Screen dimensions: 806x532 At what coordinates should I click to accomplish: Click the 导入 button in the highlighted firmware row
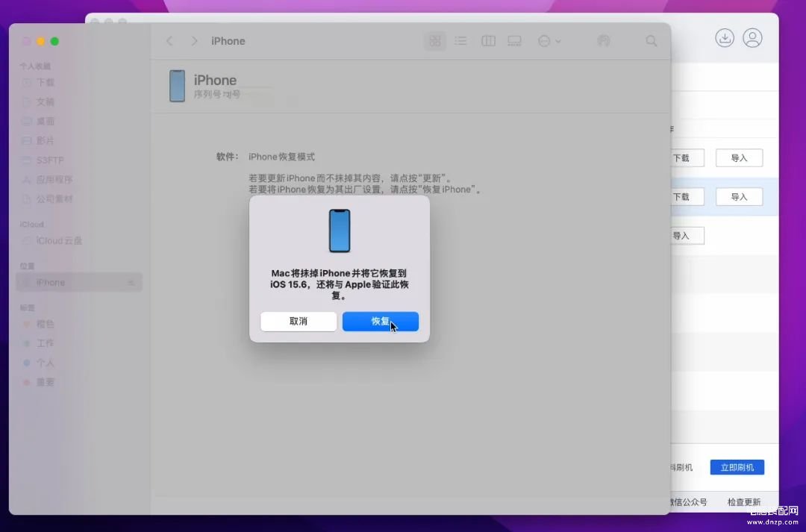pyautogui.click(x=739, y=197)
